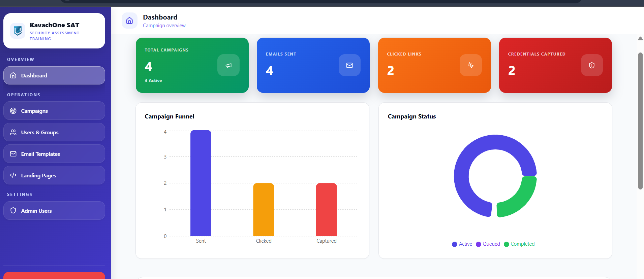Click the Clicked Links card
644x279 pixels.
(x=434, y=65)
